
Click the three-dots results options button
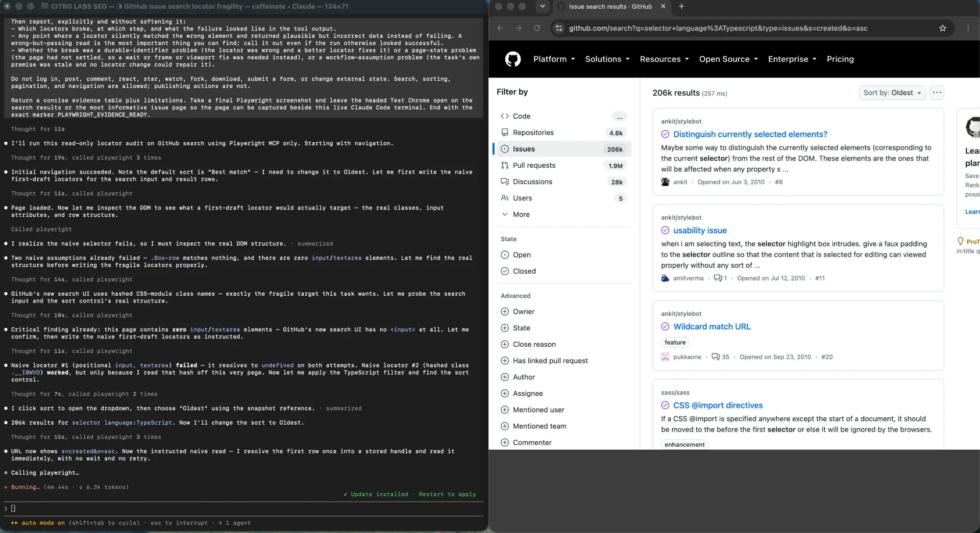tap(937, 93)
